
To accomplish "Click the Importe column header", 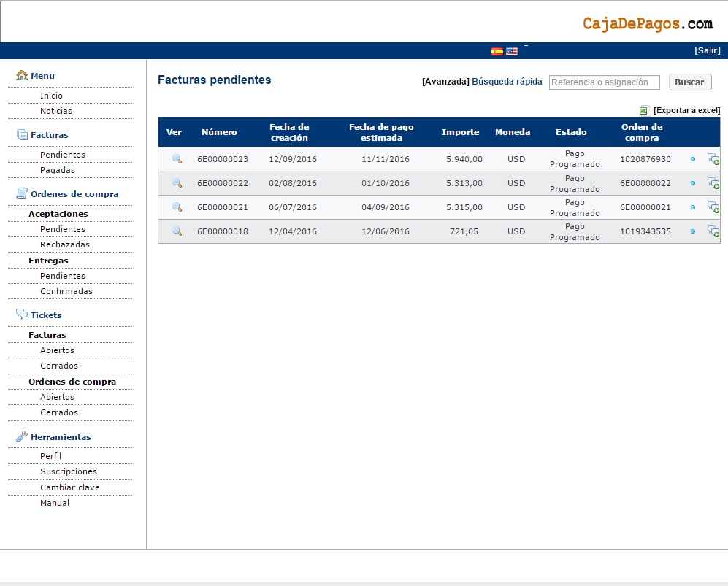I will click(461, 132).
